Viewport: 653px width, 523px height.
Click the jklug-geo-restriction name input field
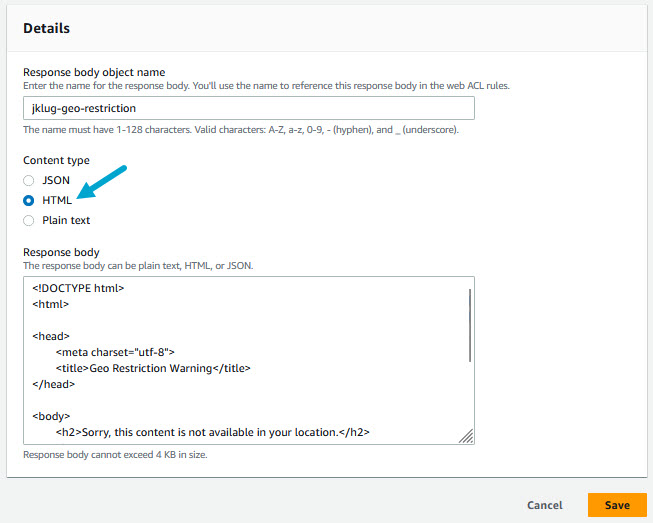pyautogui.click(x=248, y=108)
